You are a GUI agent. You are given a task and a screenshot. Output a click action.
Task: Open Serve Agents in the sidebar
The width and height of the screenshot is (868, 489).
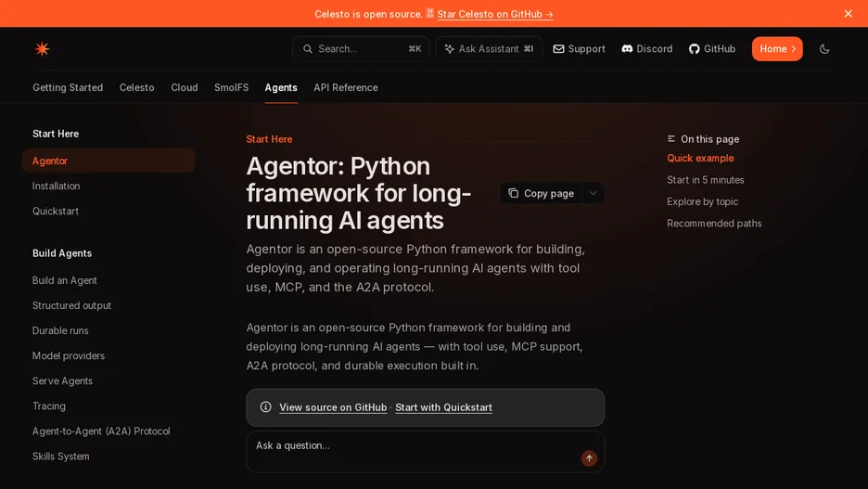click(x=62, y=381)
